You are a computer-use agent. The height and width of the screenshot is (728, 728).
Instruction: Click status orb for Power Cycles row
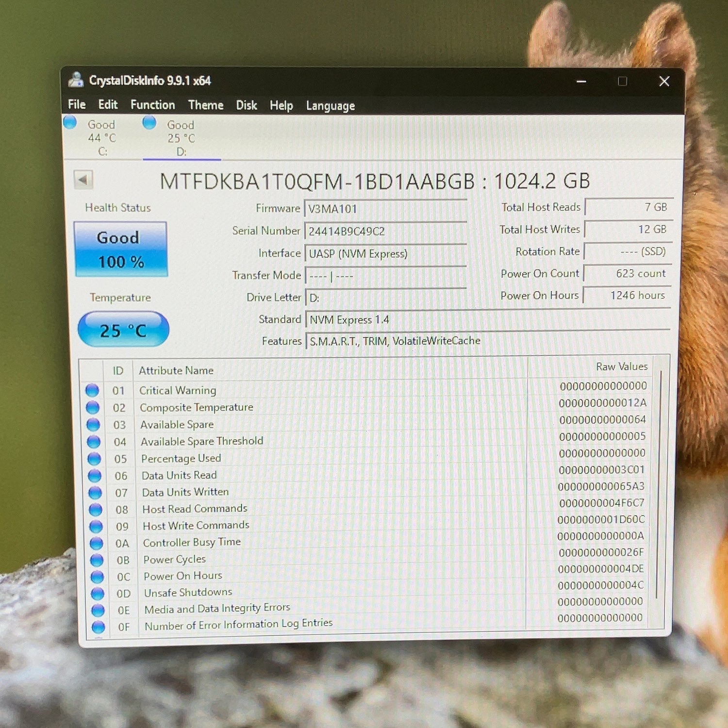(x=97, y=560)
